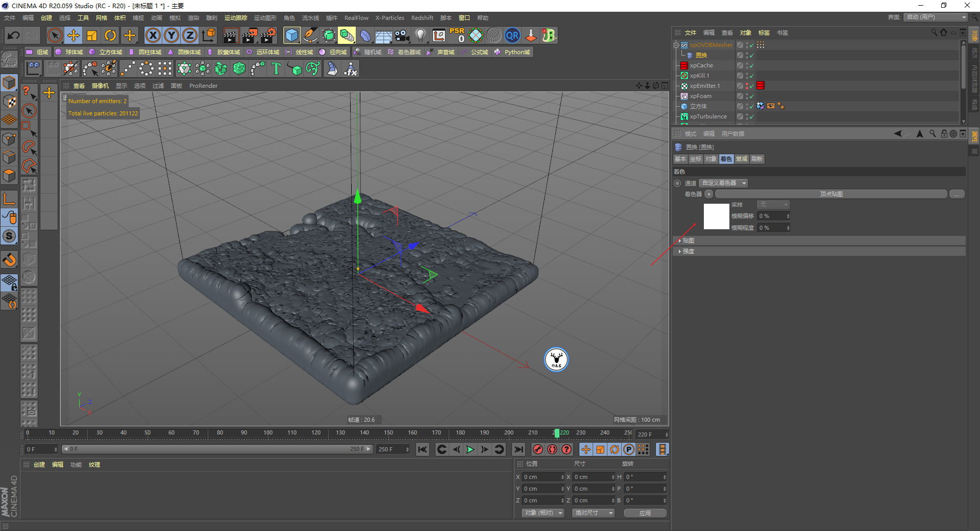980x531 pixels.
Task: Click the camera object icon
Action: point(402,35)
